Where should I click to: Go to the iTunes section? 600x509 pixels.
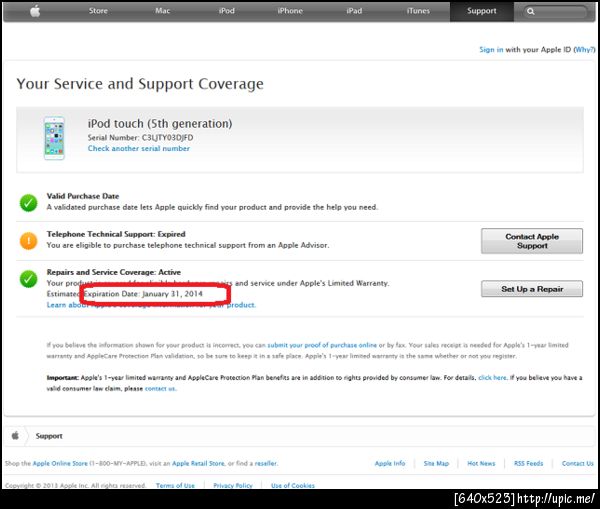point(418,11)
